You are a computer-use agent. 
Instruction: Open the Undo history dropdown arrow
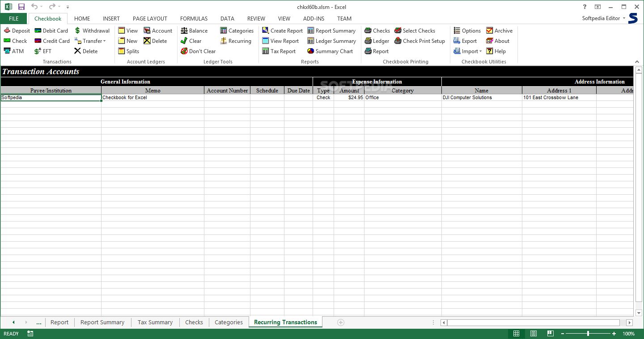click(42, 7)
